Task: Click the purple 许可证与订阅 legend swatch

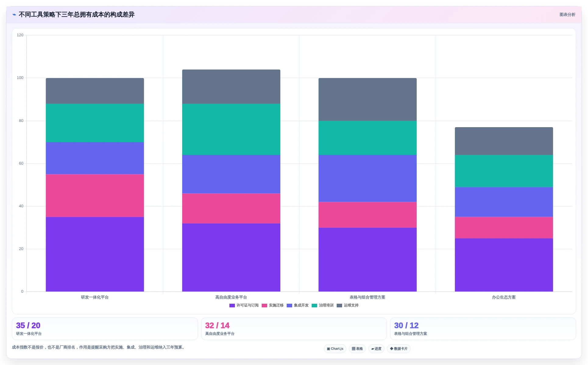Action: click(232, 306)
